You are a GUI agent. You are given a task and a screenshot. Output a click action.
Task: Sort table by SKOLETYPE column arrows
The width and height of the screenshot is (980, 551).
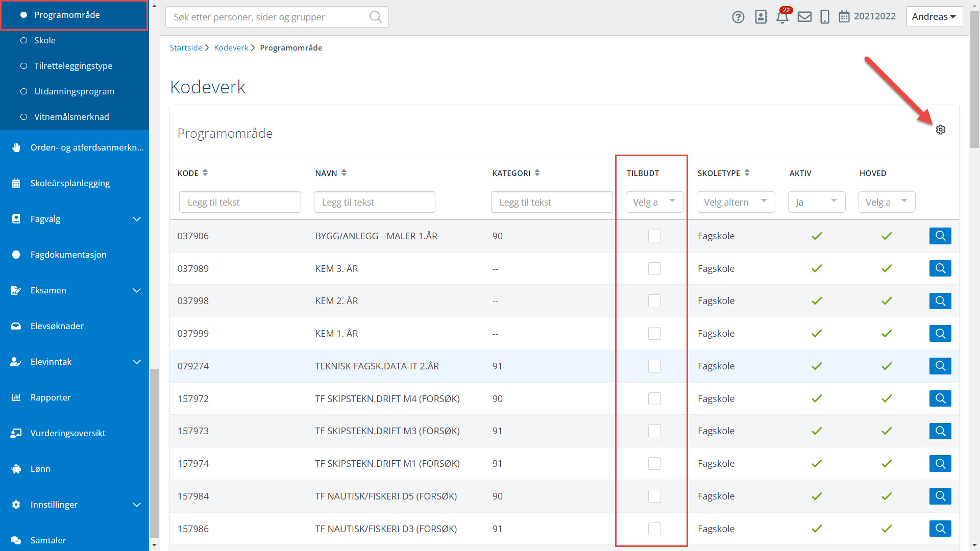pos(747,173)
